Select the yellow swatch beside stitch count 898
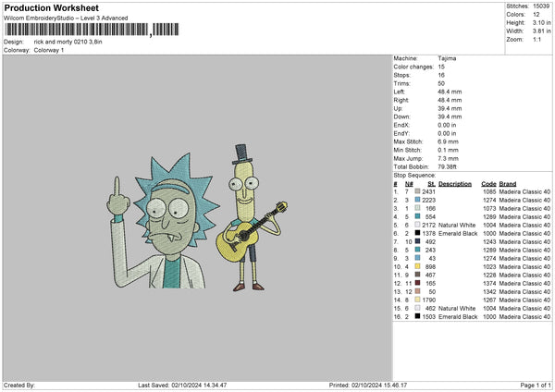555x392 pixels. pyautogui.click(x=417, y=266)
